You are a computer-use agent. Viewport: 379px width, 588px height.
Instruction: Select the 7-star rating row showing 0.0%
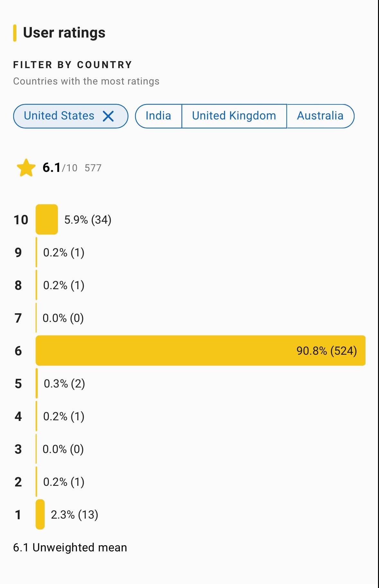[x=63, y=318]
